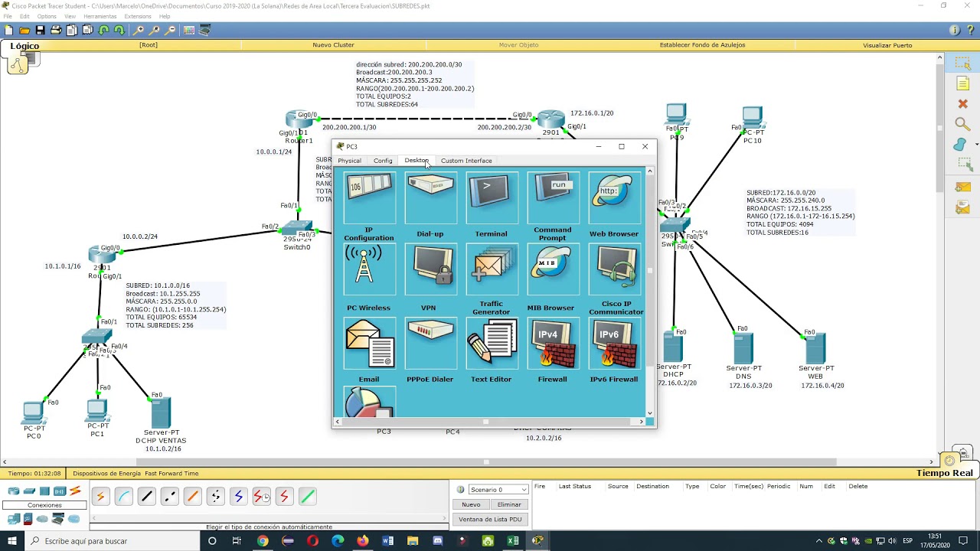The width and height of the screenshot is (980, 551).
Task: Select copper straight-through cable
Action: [x=146, y=497]
